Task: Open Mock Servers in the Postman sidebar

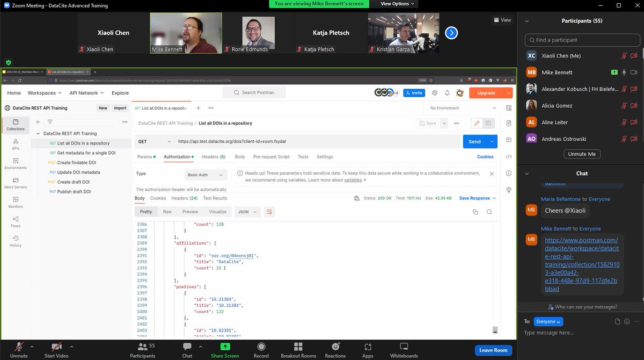Action: 16,183
